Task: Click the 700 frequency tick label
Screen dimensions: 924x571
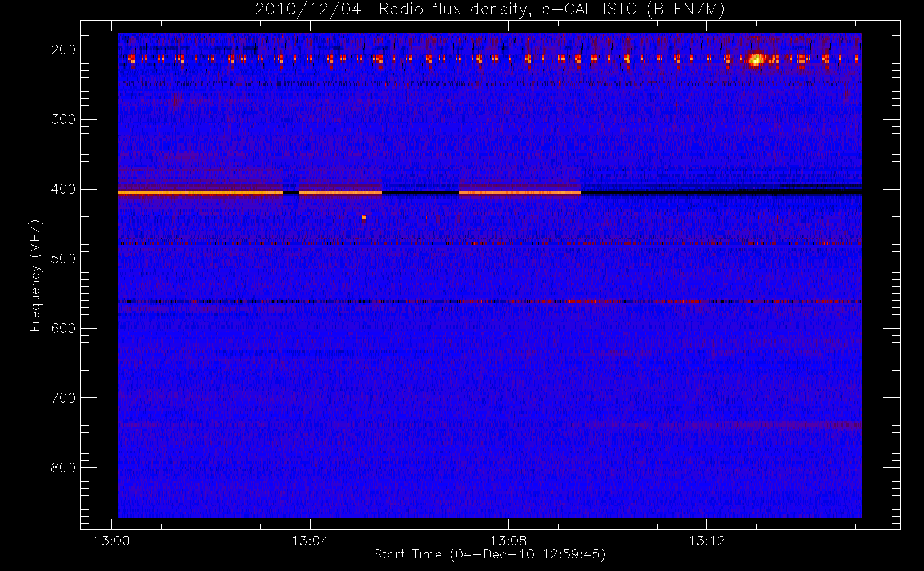Action: click(x=63, y=398)
